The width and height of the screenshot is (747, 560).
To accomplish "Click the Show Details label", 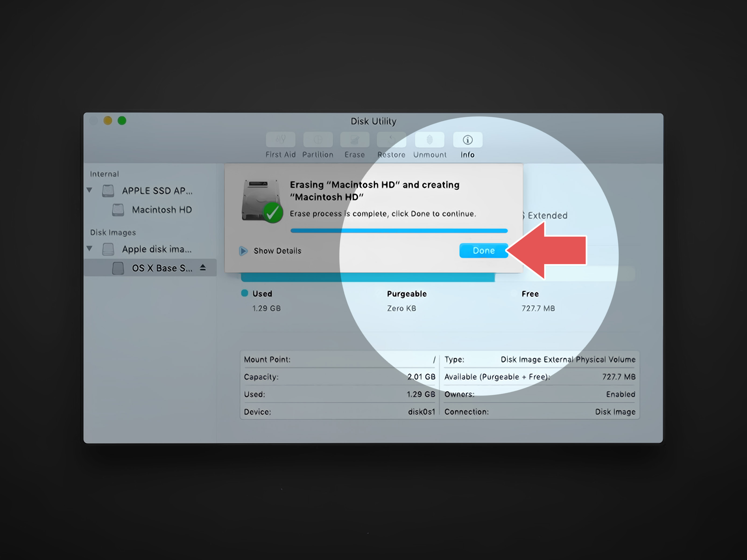I will (277, 251).
